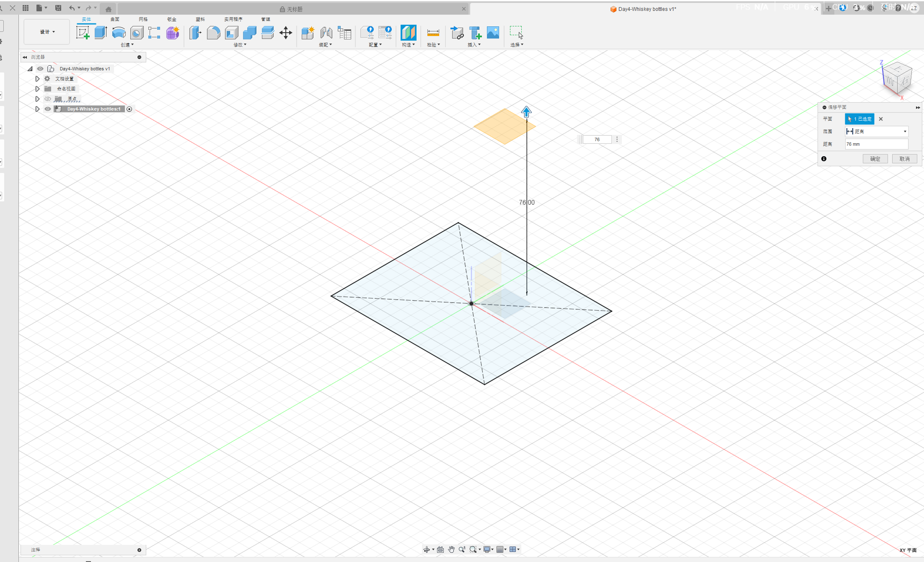Screen dimensions: 924x562
Task: Switch to the 曲面 tab
Action: pos(115,19)
